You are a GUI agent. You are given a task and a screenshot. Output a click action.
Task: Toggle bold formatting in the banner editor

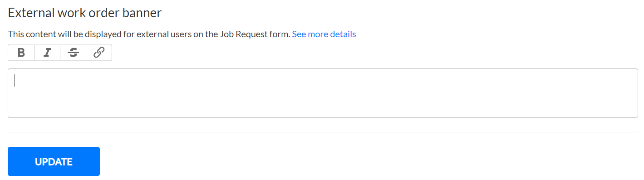tap(21, 53)
